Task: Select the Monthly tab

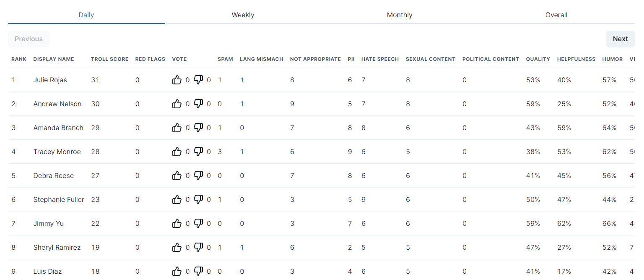Action: (400, 15)
